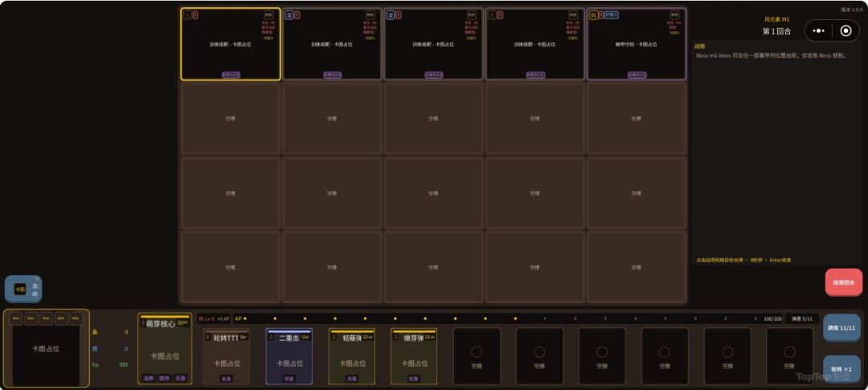The height and width of the screenshot is (390, 868).
Task: Click empty grid slot directly below 铆甲守军
Action: (x=637, y=118)
